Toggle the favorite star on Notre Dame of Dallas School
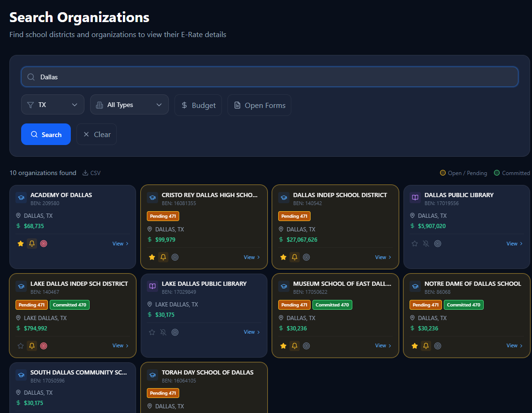The height and width of the screenshot is (413, 532). (414, 346)
